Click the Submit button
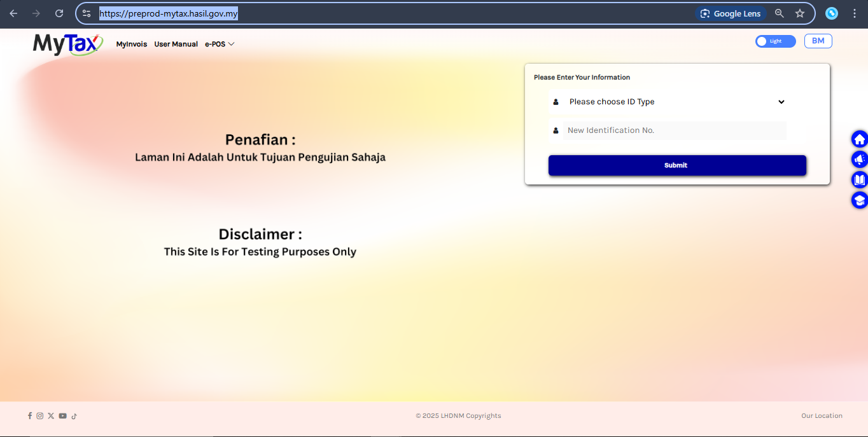The height and width of the screenshot is (437, 868). click(677, 165)
